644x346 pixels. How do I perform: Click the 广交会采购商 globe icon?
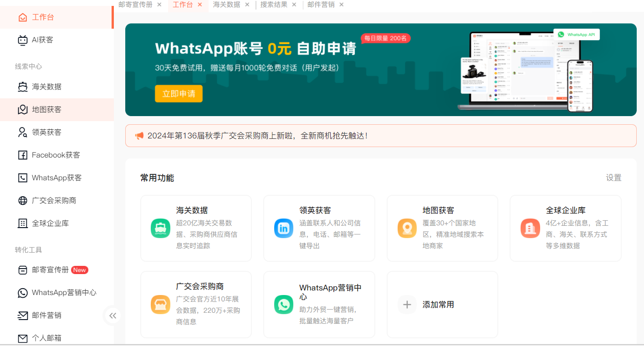click(23, 201)
